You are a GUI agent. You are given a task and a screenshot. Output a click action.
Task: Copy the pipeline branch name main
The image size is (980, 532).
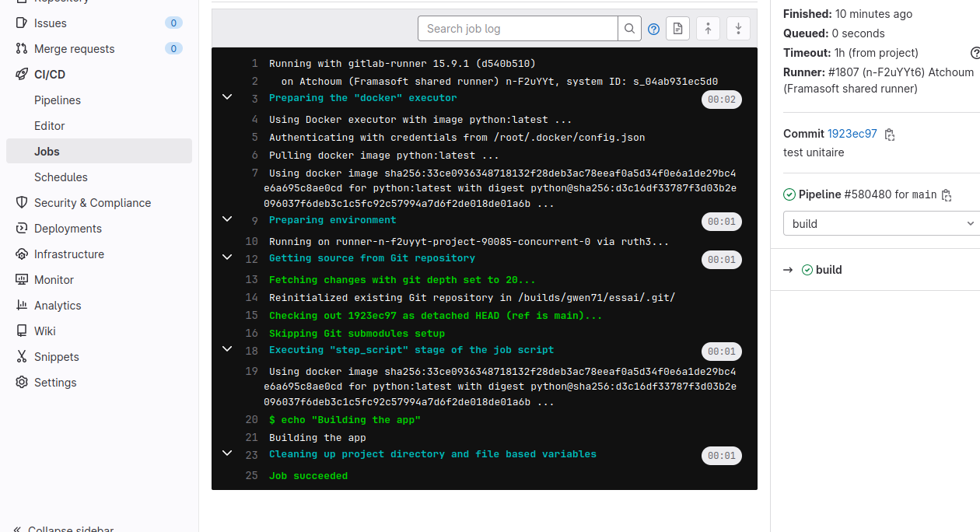coord(947,195)
